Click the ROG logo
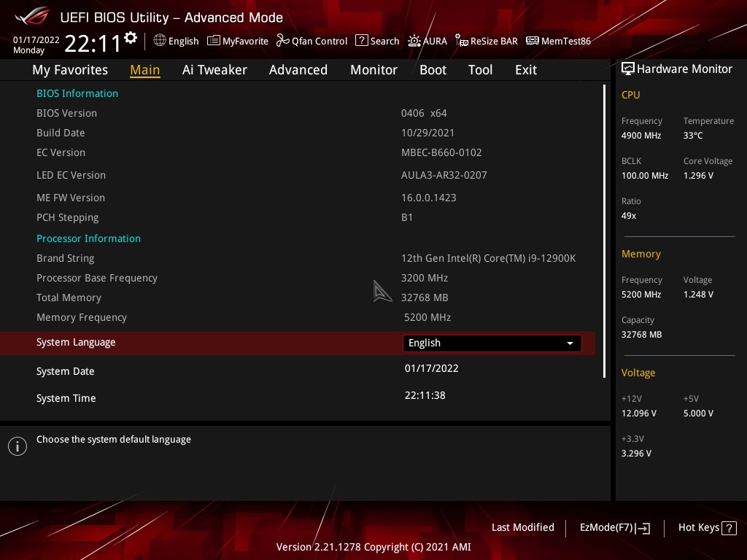The image size is (747, 560). 31,16
